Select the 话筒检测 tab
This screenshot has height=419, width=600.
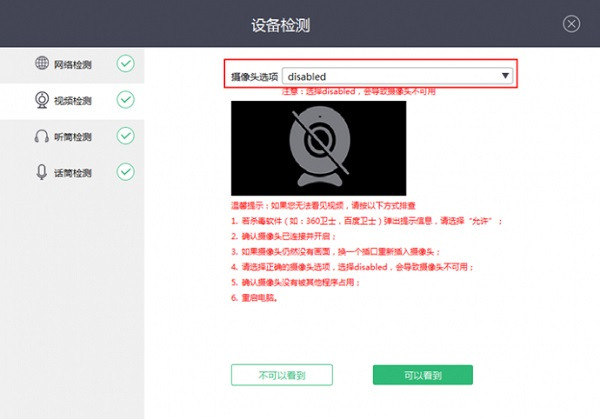(77, 173)
